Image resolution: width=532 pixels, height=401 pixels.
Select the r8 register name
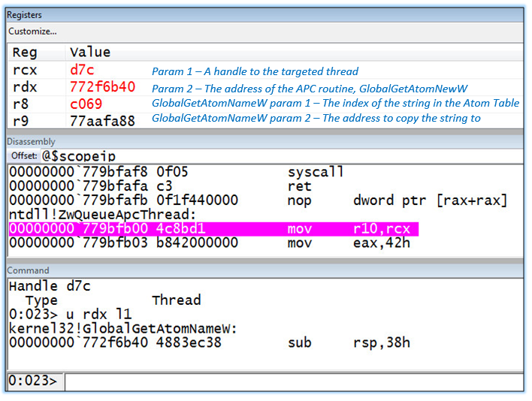tap(21, 104)
